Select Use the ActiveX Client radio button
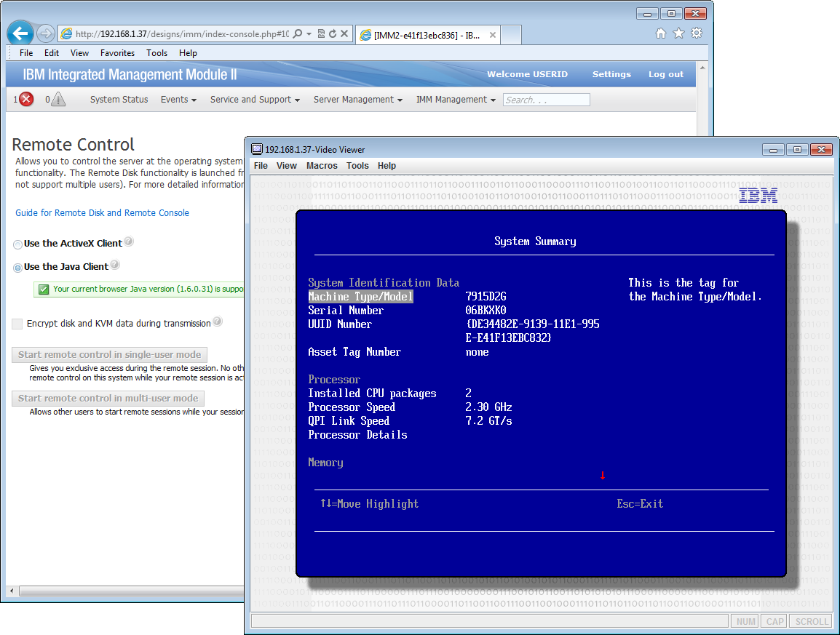This screenshot has height=635, width=840. 17,244
